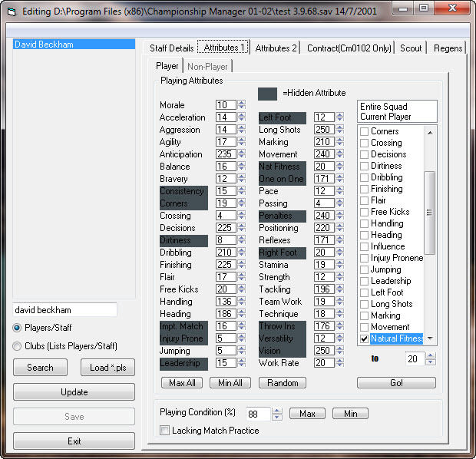The image size is (476, 459).
Task: Check the Crossing checkbox in list
Action: tap(364, 143)
